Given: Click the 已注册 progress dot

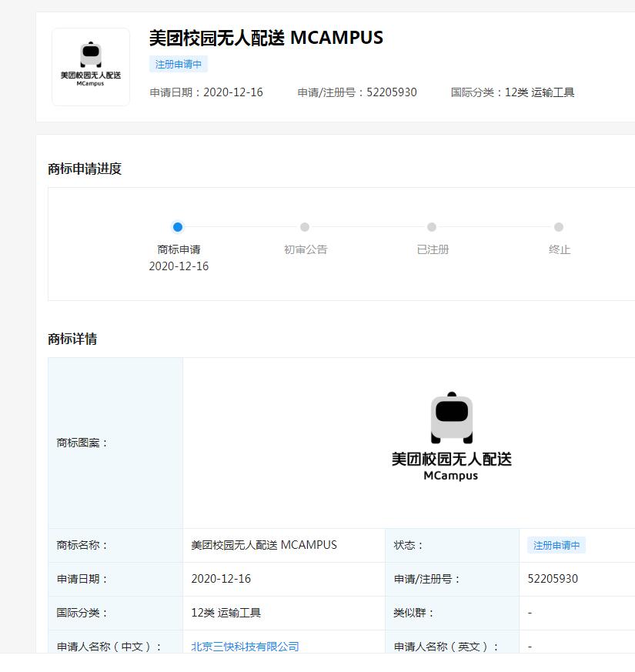Looking at the screenshot, I should click(432, 227).
